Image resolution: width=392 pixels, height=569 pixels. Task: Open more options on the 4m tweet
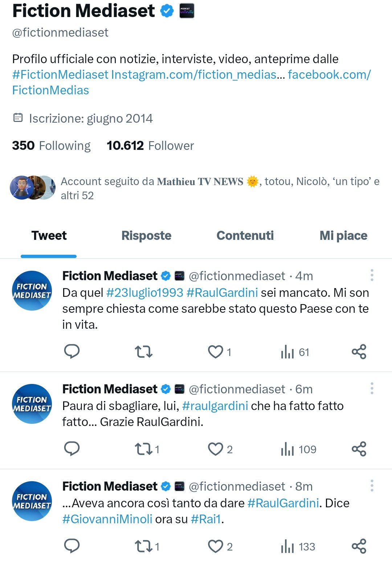pos(372,275)
